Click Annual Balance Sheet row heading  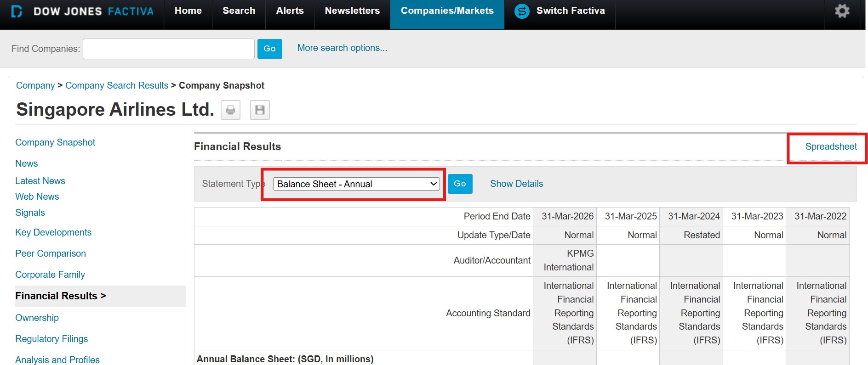pyautogui.click(x=285, y=359)
